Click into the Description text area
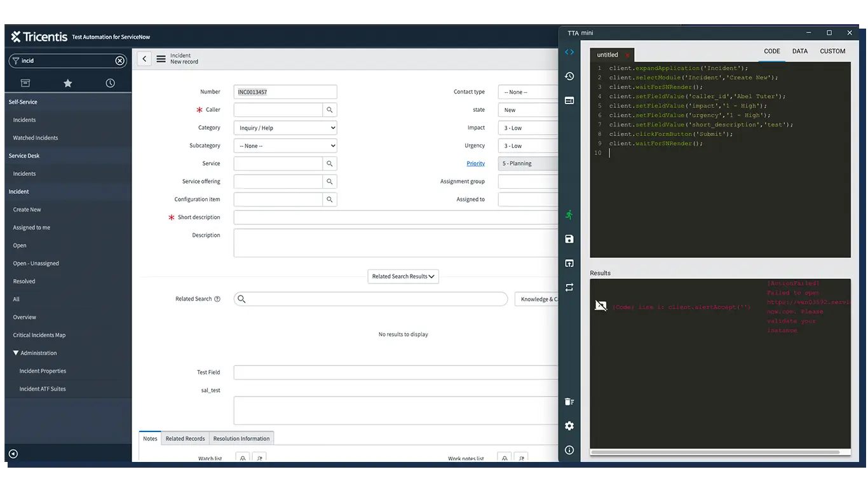Viewport: 868px width, 488px height. point(396,243)
